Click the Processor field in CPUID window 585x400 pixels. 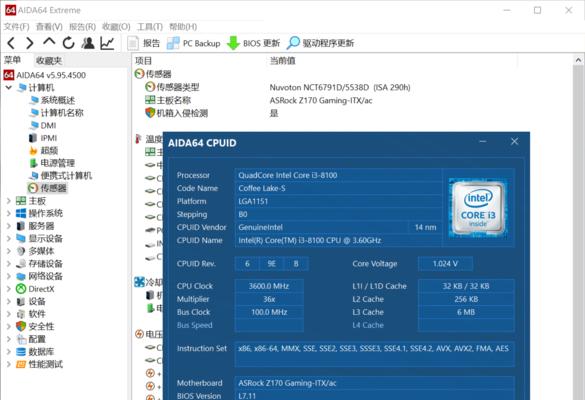click(x=338, y=175)
